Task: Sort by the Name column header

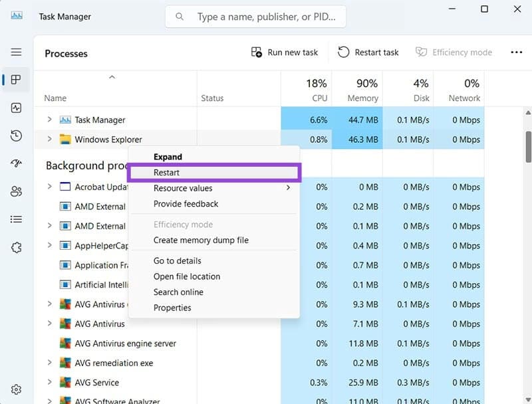Action: pos(115,89)
